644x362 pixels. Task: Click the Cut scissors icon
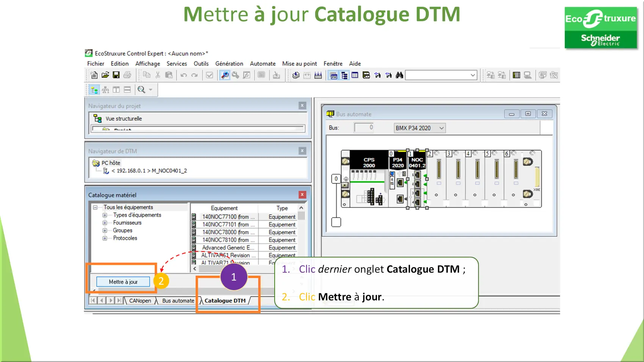click(x=158, y=75)
